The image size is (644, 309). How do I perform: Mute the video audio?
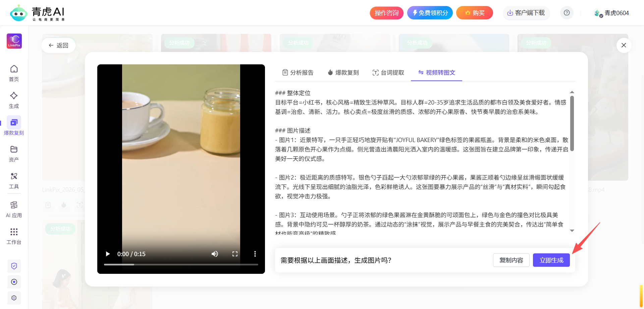click(215, 254)
